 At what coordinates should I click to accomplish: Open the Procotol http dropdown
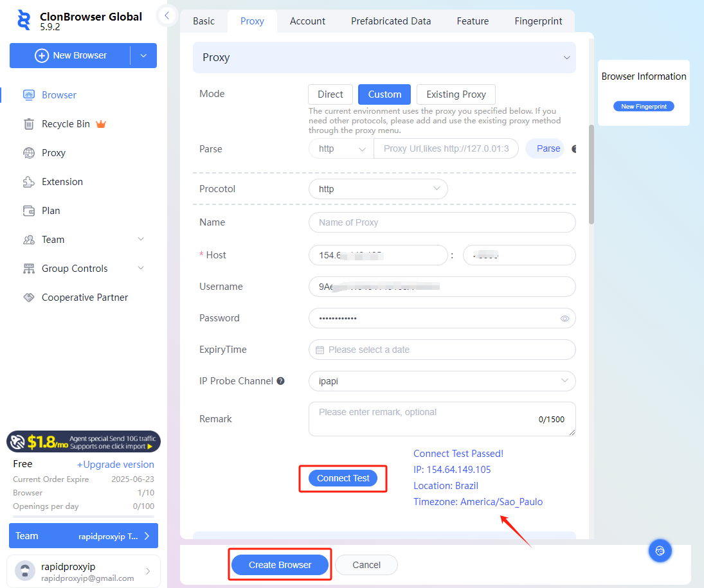click(x=378, y=189)
